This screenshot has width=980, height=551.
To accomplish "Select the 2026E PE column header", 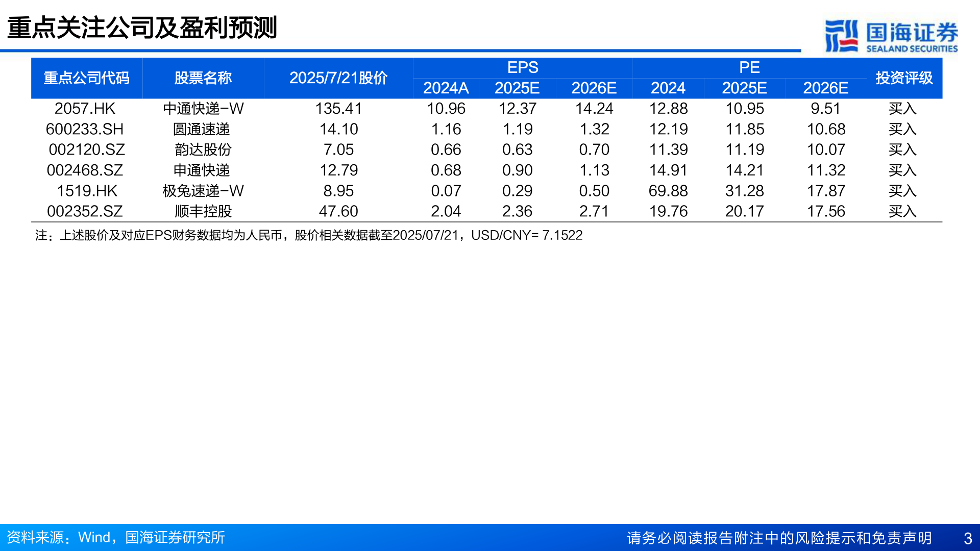I will coord(826,88).
